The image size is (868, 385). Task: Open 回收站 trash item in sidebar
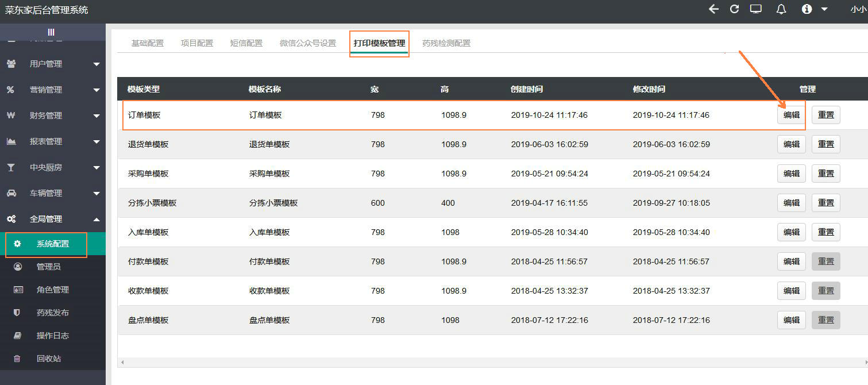point(48,359)
